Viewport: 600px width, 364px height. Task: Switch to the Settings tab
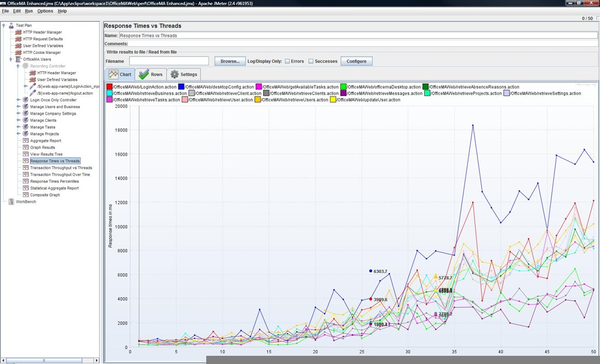pyautogui.click(x=184, y=74)
